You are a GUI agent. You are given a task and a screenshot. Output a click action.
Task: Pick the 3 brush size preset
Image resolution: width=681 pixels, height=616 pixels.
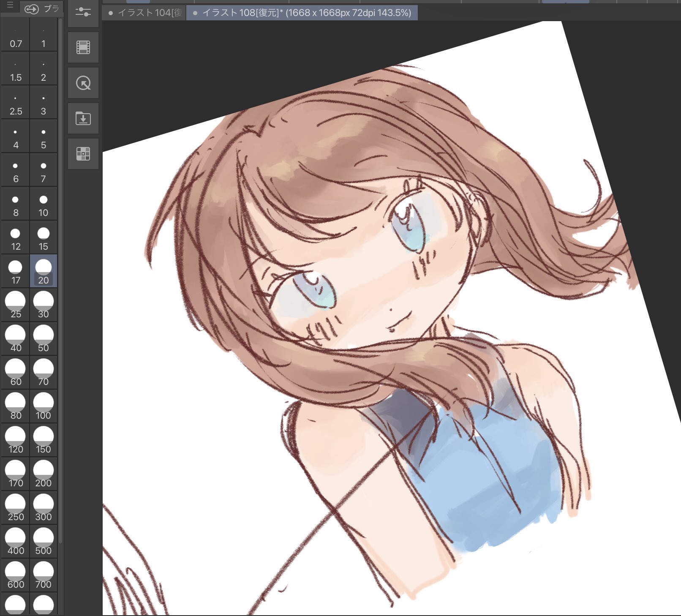tap(43, 102)
